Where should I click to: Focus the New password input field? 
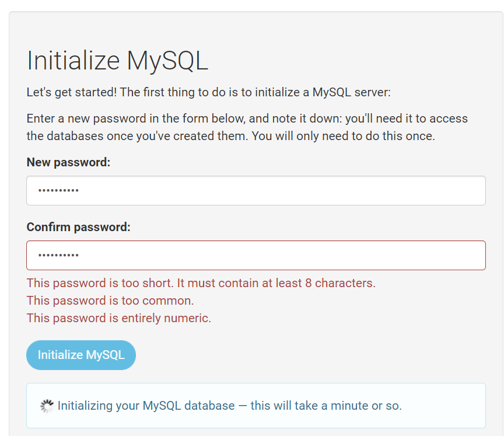pos(256,191)
